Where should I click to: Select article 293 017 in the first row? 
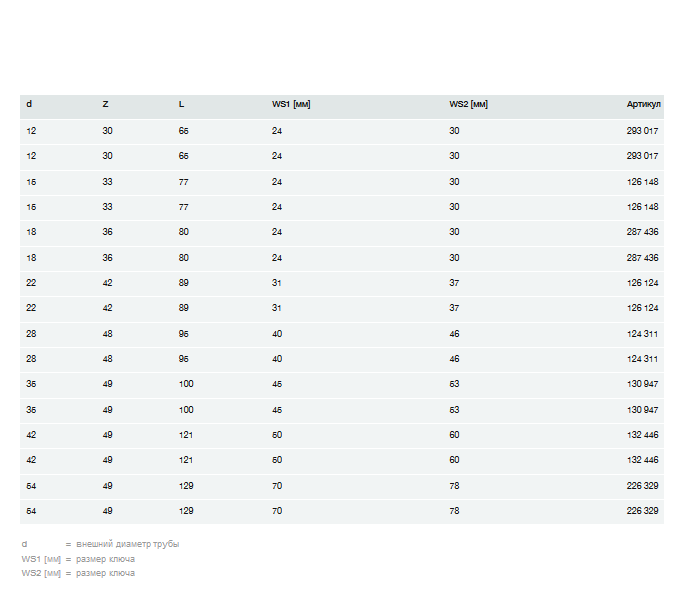642,131
